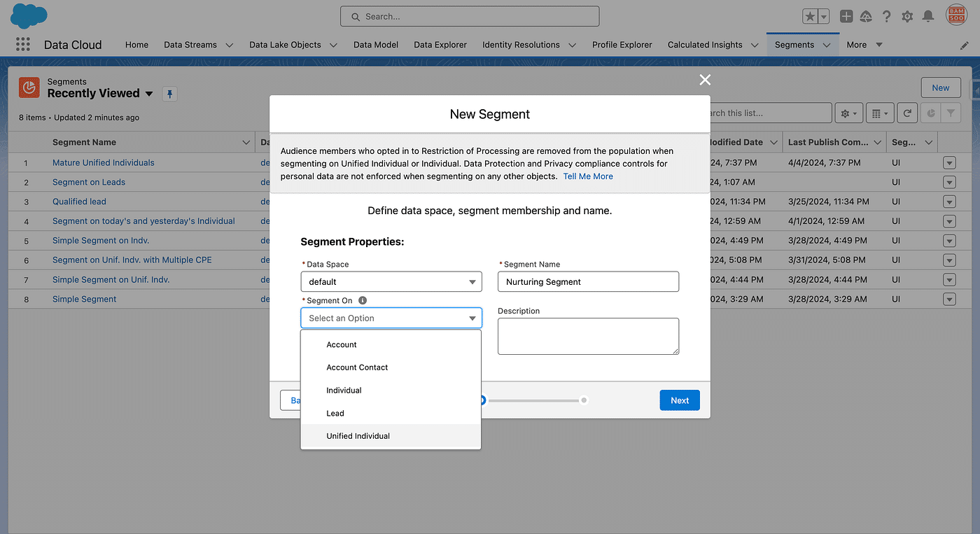Viewport: 980px width, 534px height.
Task: Click into the Description text area
Action: pos(588,336)
